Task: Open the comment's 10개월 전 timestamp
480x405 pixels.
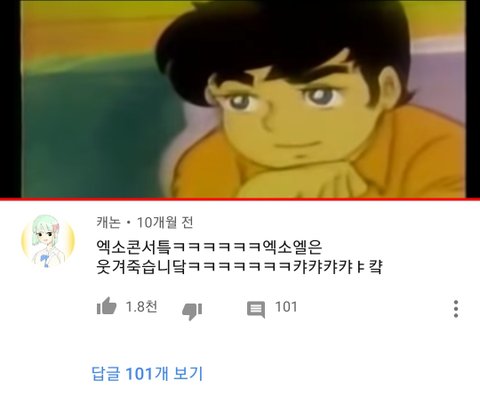Action: [x=165, y=222]
